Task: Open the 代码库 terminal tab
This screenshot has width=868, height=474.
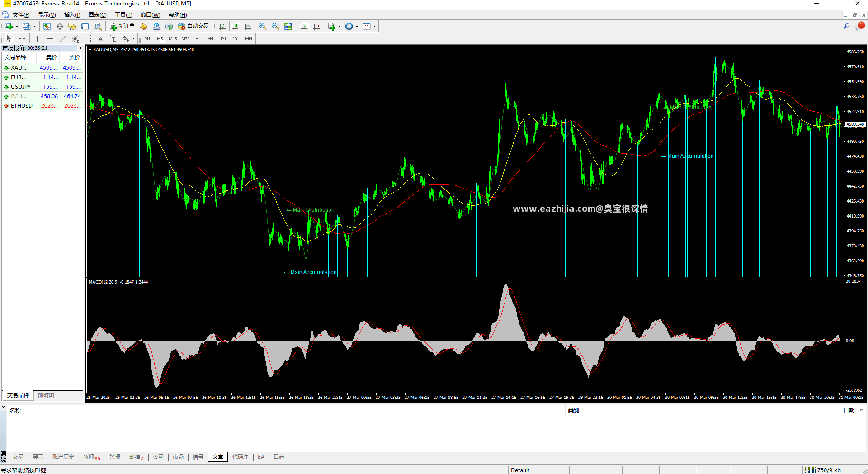Action: 241,457
